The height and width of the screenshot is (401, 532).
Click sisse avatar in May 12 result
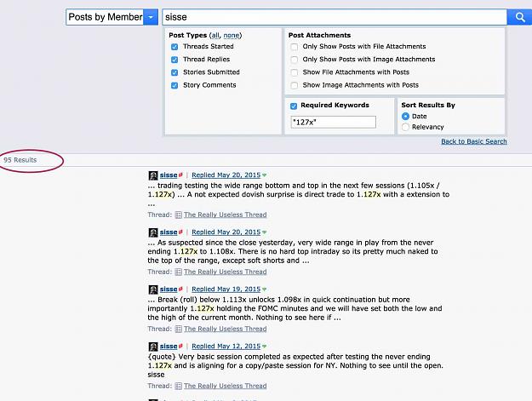[153, 347]
